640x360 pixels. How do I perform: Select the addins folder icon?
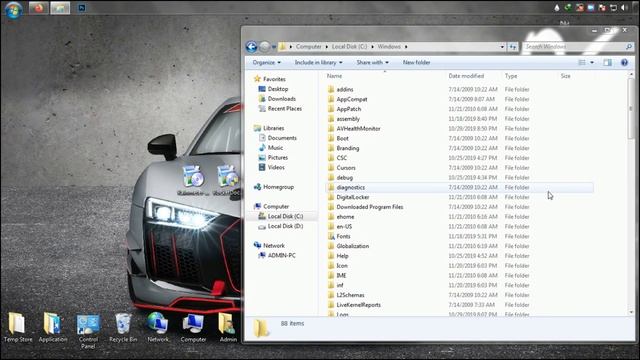[331, 89]
